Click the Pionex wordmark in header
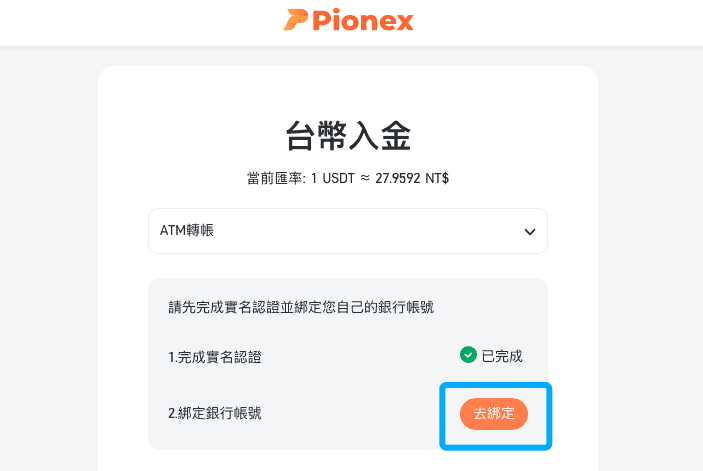This screenshot has height=471, width=703. click(x=363, y=21)
